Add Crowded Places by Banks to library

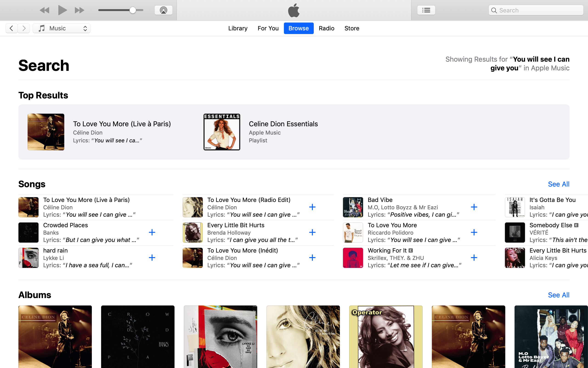coord(152,233)
